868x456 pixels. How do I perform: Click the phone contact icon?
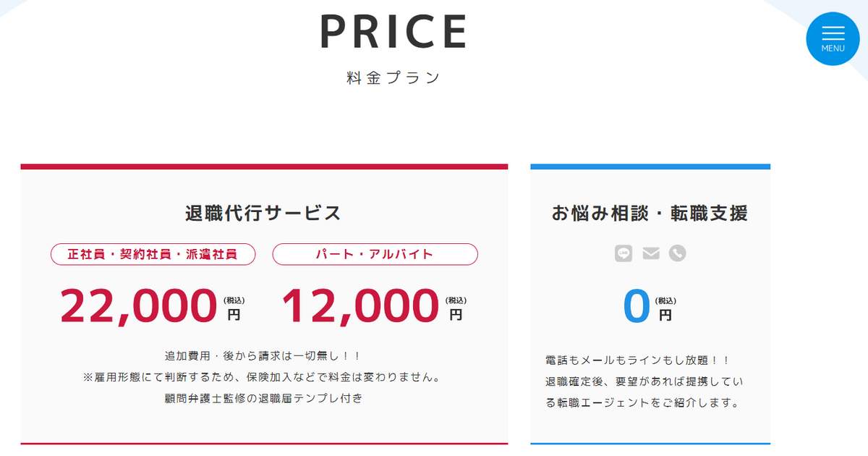(677, 253)
